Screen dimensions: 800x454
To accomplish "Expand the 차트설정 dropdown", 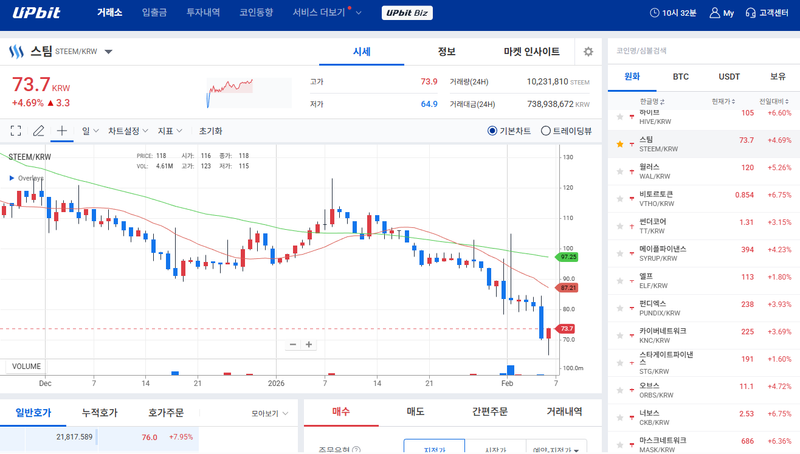I will 128,131.
